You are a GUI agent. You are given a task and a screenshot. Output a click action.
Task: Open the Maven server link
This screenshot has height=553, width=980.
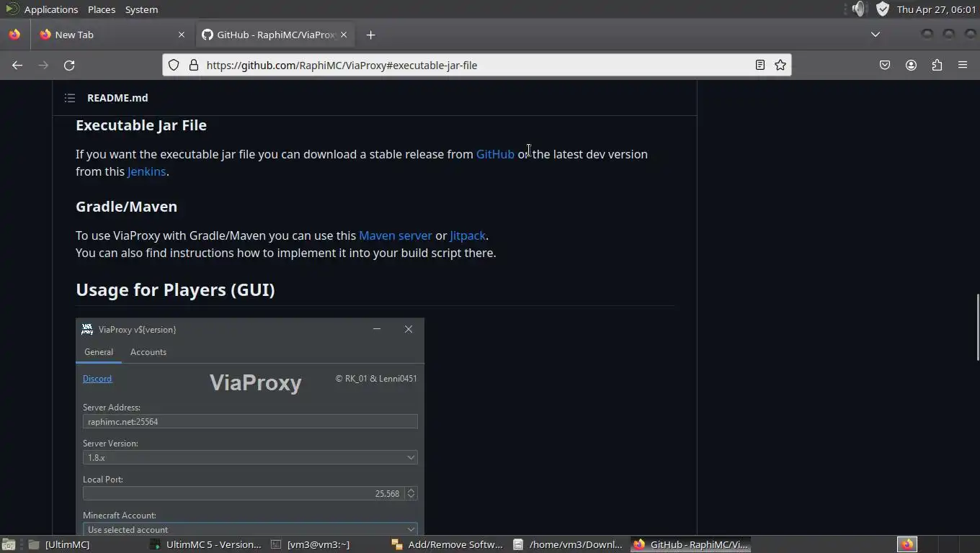(x=396, y=235)
